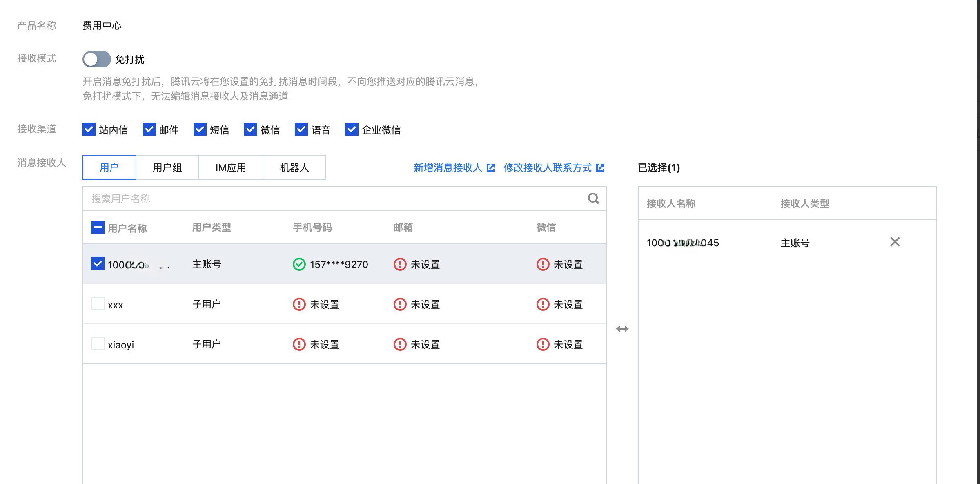This screenshot has height=484, width=980.
Task: Remove the selected 主账号 recipient
Action: [895, 242]
